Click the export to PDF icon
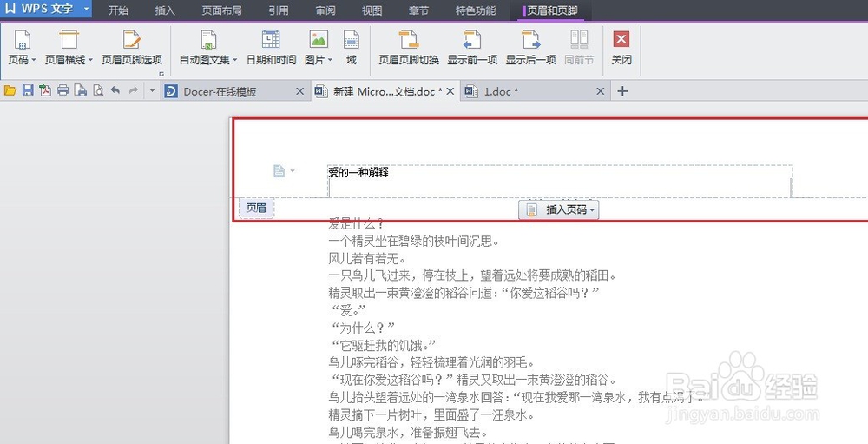 pyautogui.click(x=45, y=90)
